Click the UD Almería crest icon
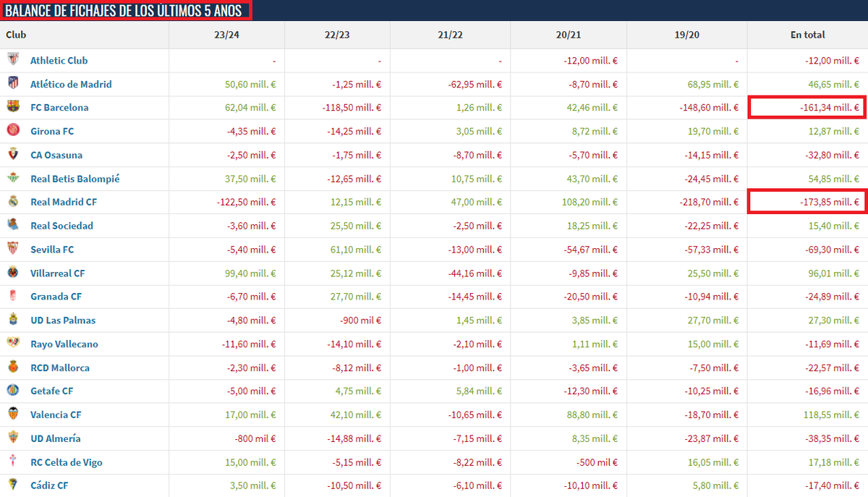868x497 pixels. tap(13, 438)
